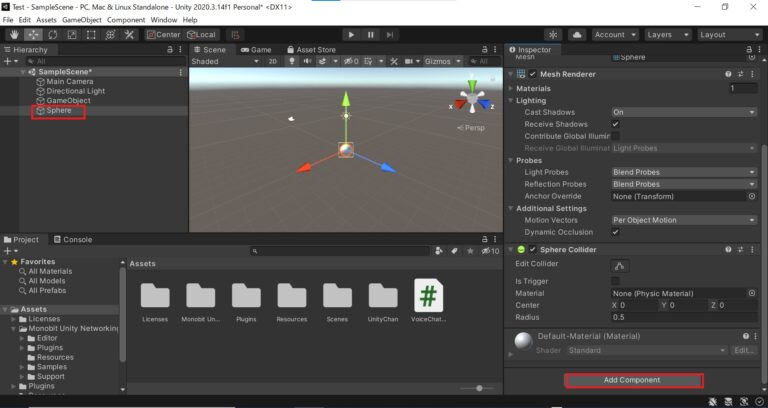Enable Contribute Global Illumination checkbox

coord(615,136)
